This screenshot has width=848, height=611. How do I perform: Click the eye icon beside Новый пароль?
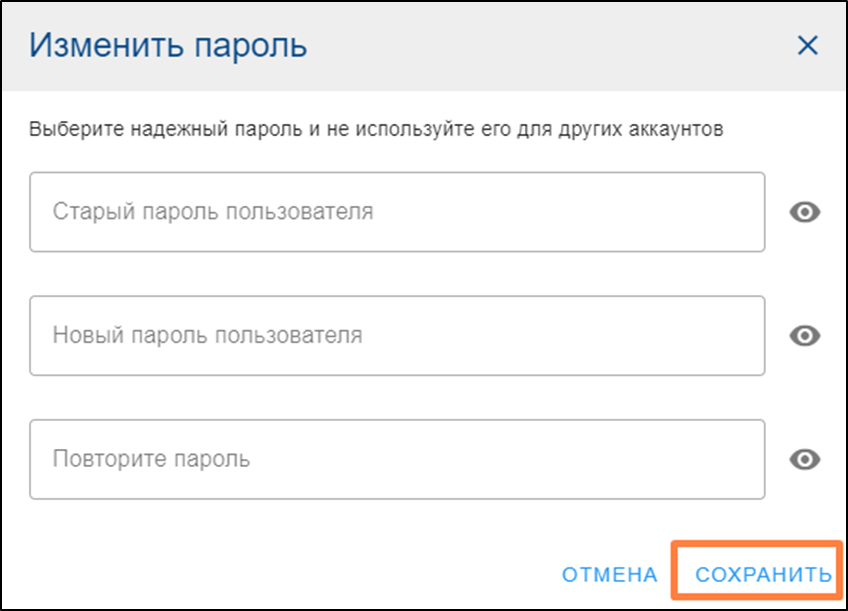[x=805, y=336]
